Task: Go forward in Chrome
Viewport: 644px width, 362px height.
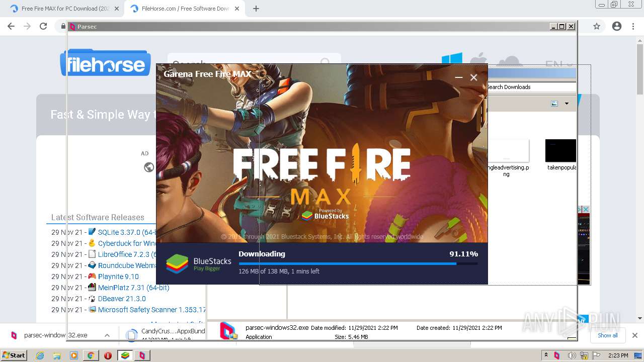Action: coord(27,26)
